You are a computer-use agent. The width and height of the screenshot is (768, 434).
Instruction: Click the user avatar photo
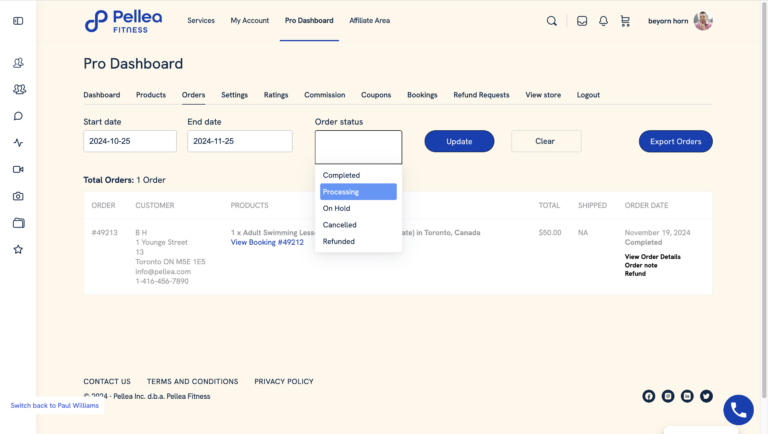(x=703, y=21)
